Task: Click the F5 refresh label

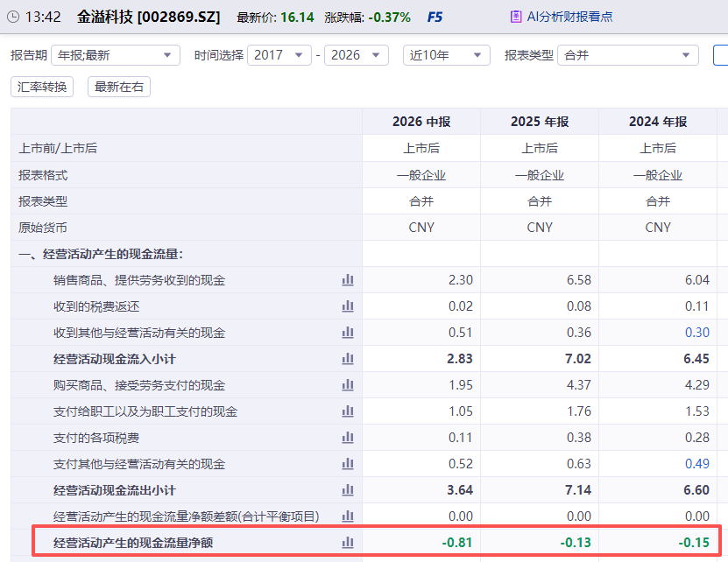Action: point(435,18)
